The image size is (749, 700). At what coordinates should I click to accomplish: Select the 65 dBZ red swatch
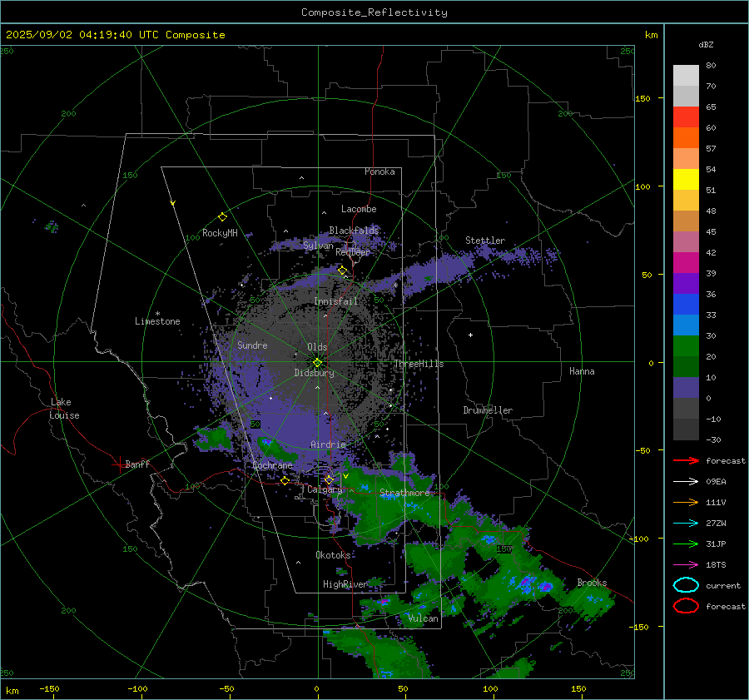pos(686,117)
